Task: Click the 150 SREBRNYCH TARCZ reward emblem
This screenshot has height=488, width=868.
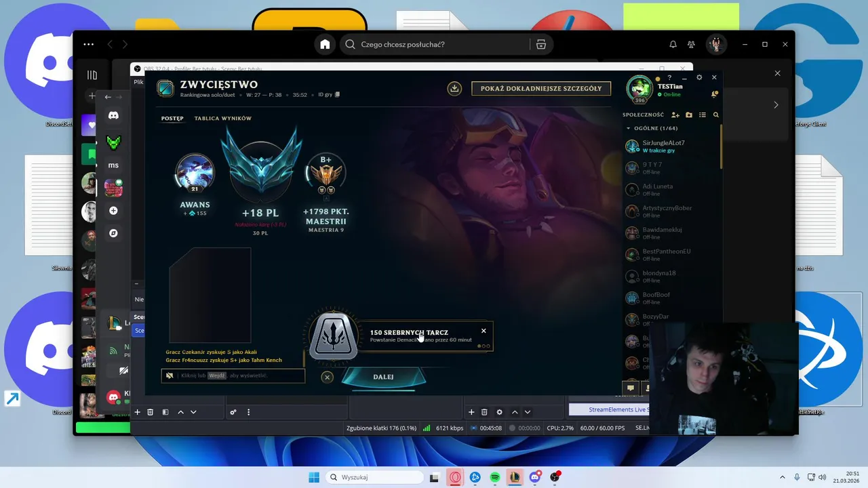Action: tap(333, 336)
